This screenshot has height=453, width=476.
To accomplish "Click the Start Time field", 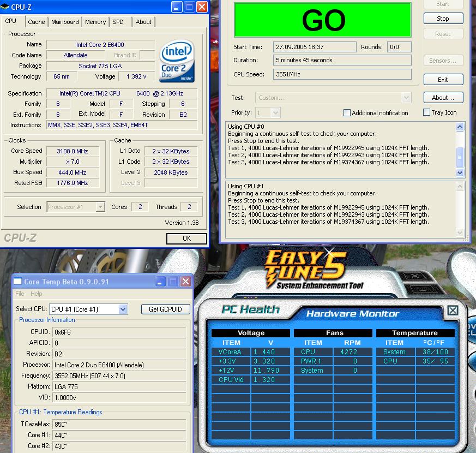I will (x=315, y=47).
